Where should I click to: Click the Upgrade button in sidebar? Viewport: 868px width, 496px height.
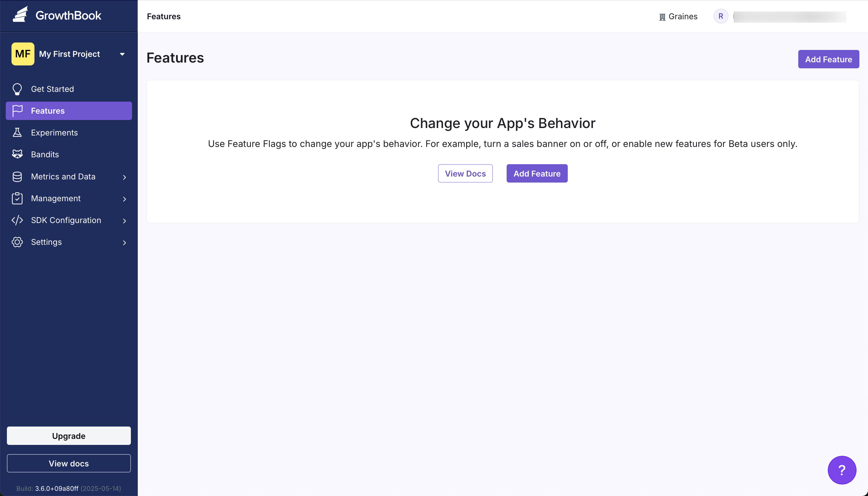[69, 436]
